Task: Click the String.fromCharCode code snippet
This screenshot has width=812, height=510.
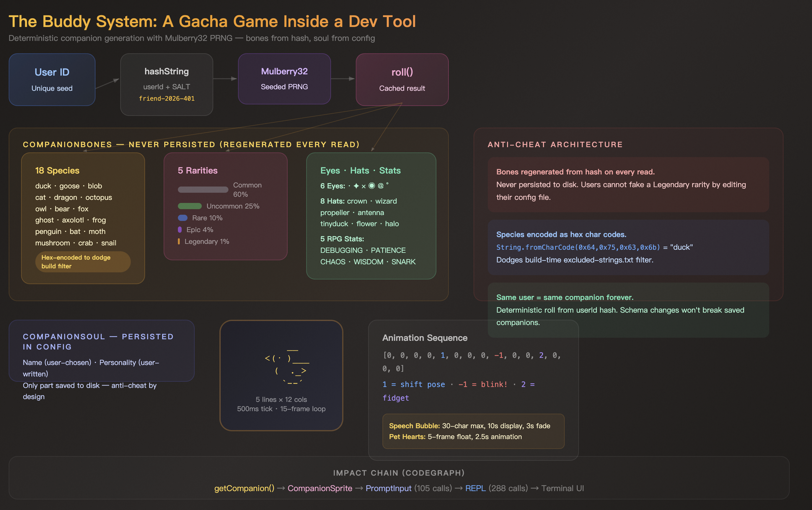Action: pos(578,247)
